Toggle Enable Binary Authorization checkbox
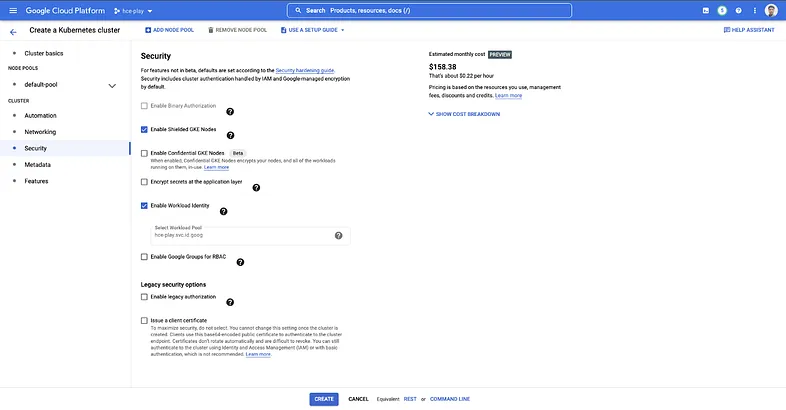786x410 pixels. (144, 106)
